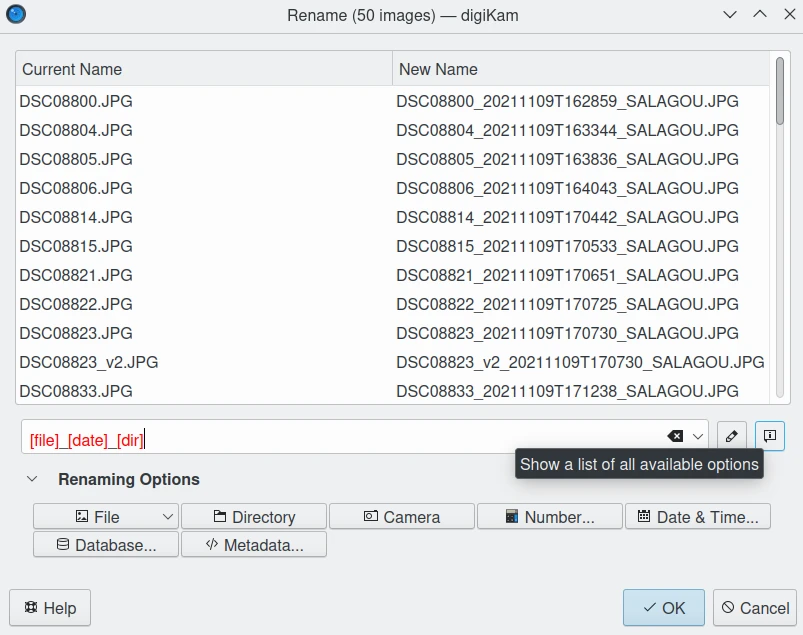Confirm renaming with the OK button
The height and width of the screenshot is (635, 803).
(x=664, y=608)
